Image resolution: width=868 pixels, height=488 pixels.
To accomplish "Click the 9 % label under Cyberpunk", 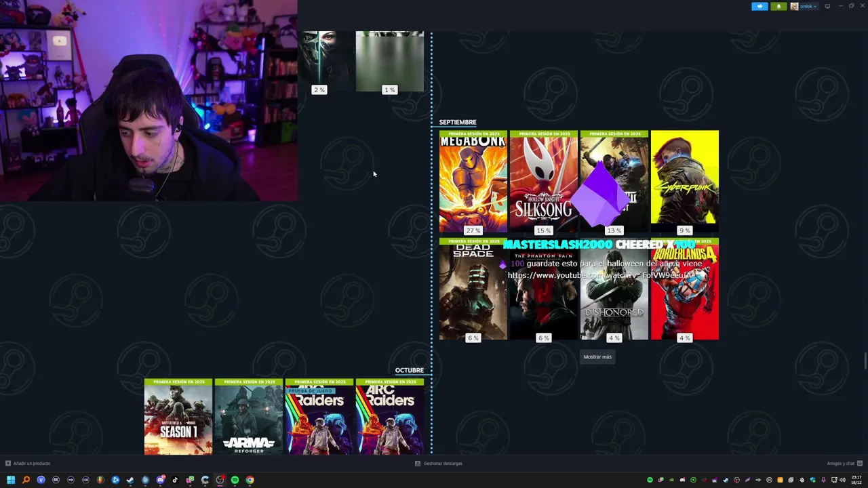I will tap(685, 230).
